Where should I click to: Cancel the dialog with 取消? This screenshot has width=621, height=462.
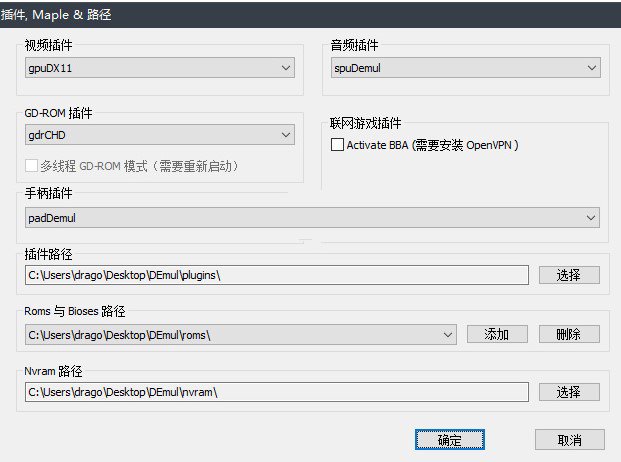[570, 440]
